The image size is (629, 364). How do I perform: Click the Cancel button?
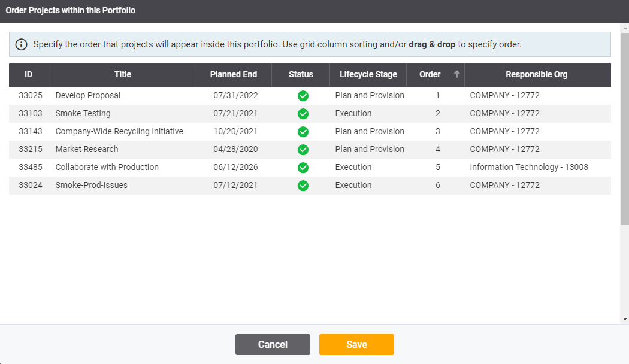point(273,344)
